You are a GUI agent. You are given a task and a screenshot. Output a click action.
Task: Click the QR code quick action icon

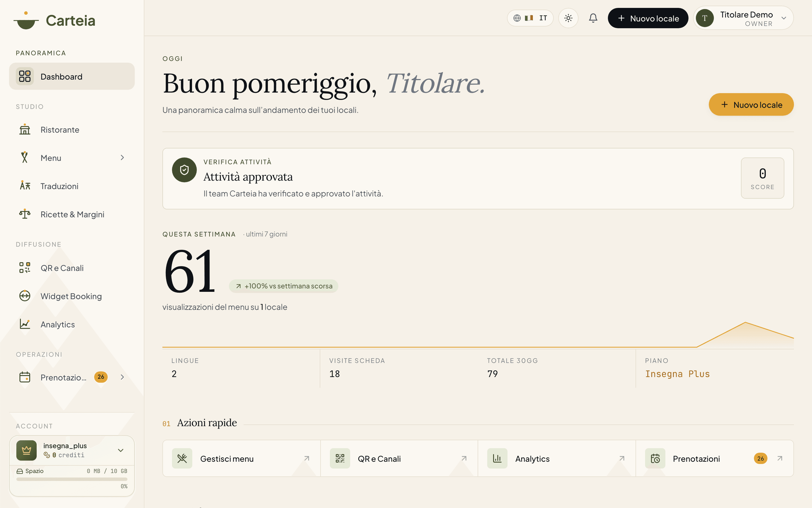pos(340,458)
